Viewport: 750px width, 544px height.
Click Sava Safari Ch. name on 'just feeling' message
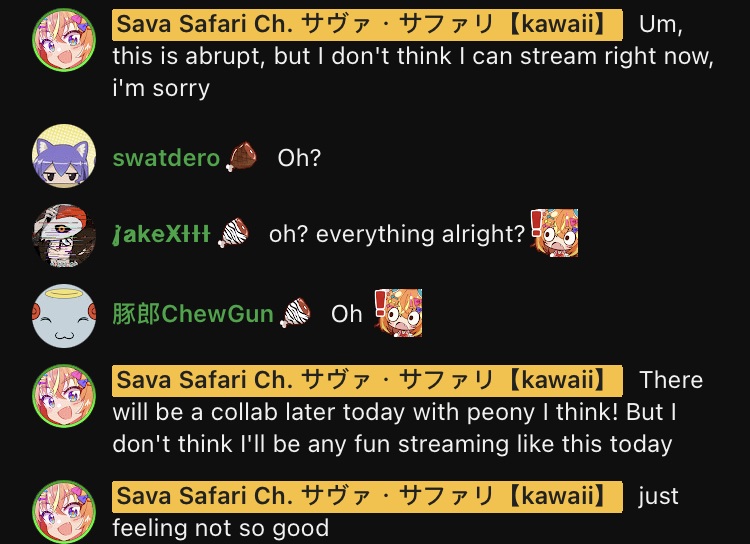point(367,497)
